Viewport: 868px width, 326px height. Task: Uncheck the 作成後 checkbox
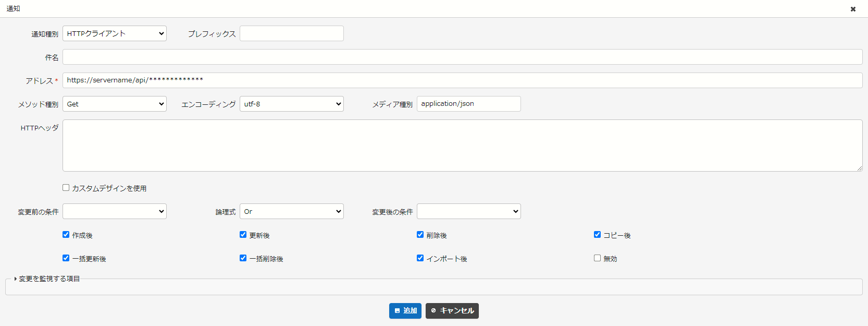66,235
